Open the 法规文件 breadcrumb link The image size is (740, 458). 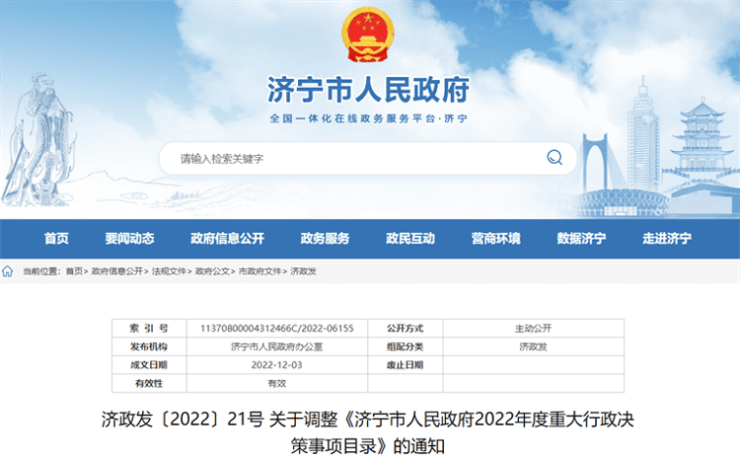(x=169, y=271)
